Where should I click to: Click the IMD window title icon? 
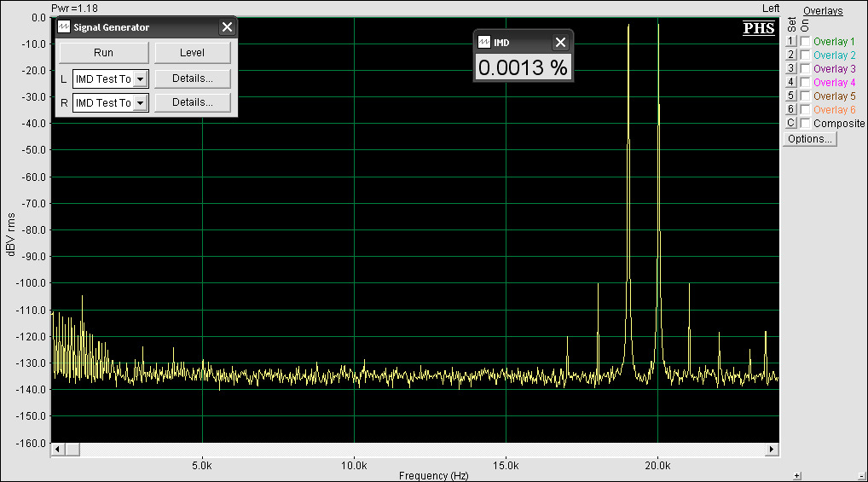pyautogui.click(x=483, y=43)
